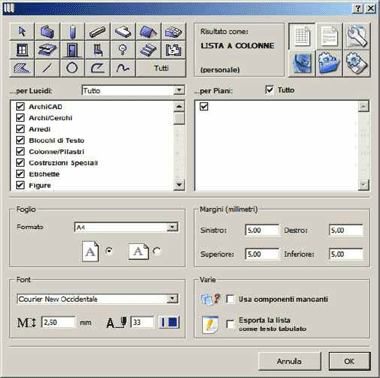This screenshot has width=380, height=378.
Task: Select the Object chair tool icon
Action: point(98,50)
